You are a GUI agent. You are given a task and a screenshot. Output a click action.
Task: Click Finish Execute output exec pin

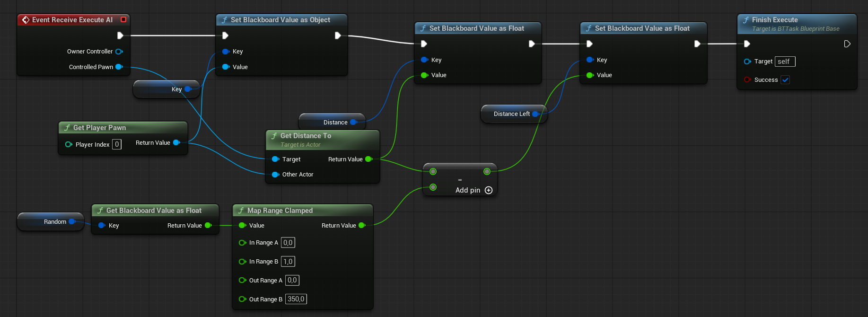tap(847, 44)
